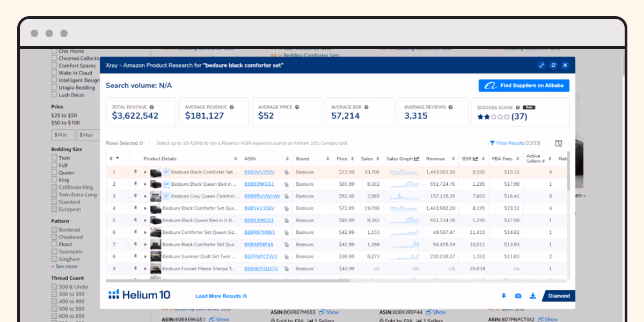
Task: Check the Geometric pattern box
Action: coord(54,252)
